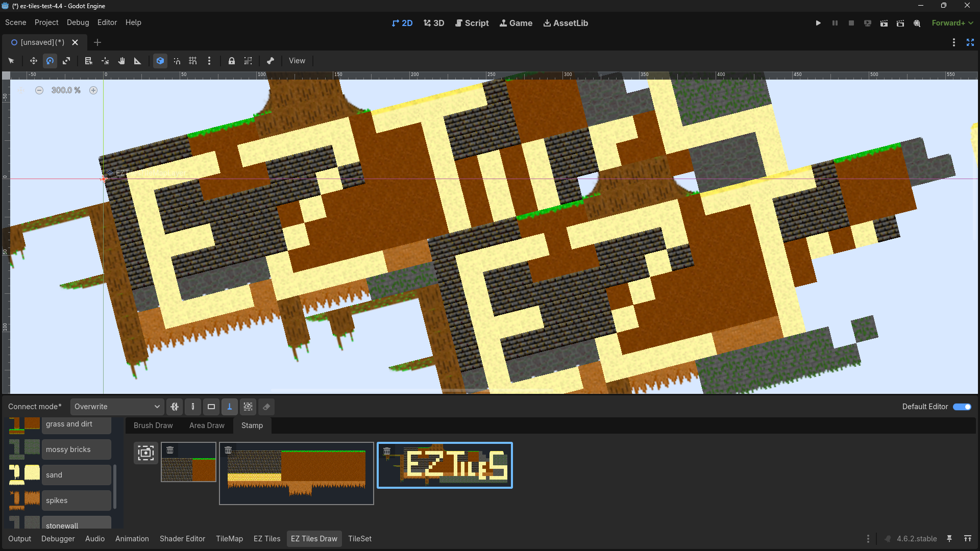This screenshot has height=551, width=980.
Task: Choose the Scale mode tool
Action: pyautogui.click(x=66, y=61)
